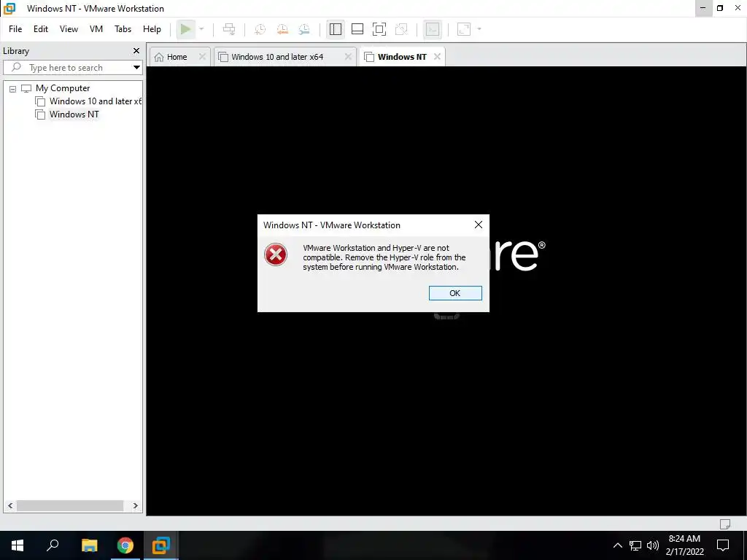Click the Take Snapshot toolbar icon
Image resolution: width=747 pixels, height=560 pixels.
click(260, 29)
